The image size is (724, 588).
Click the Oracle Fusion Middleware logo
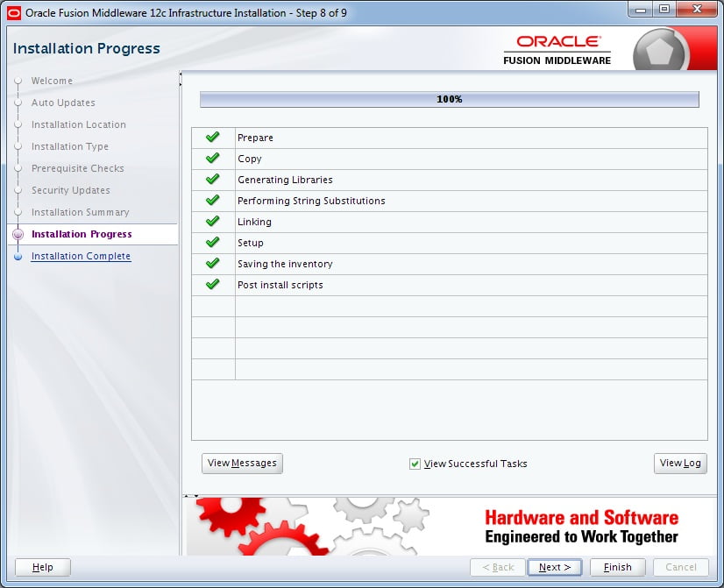(557, 50)
